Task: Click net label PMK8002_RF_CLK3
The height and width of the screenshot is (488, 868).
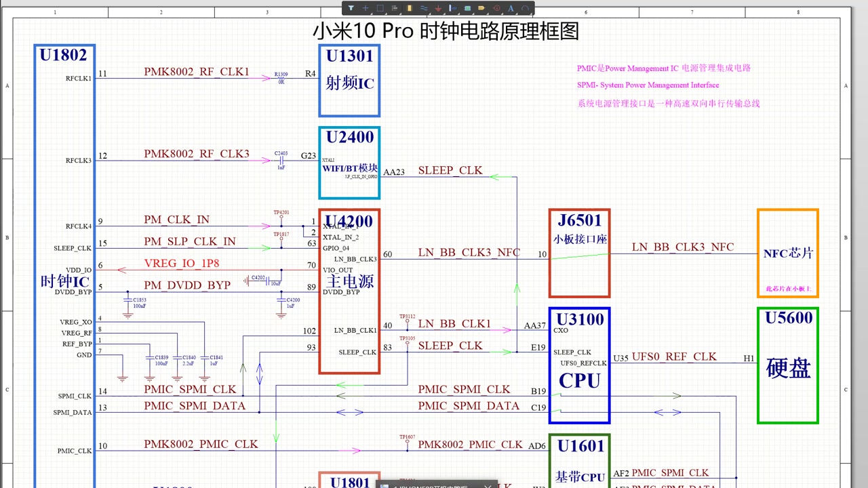Action: tap(197, 155)
